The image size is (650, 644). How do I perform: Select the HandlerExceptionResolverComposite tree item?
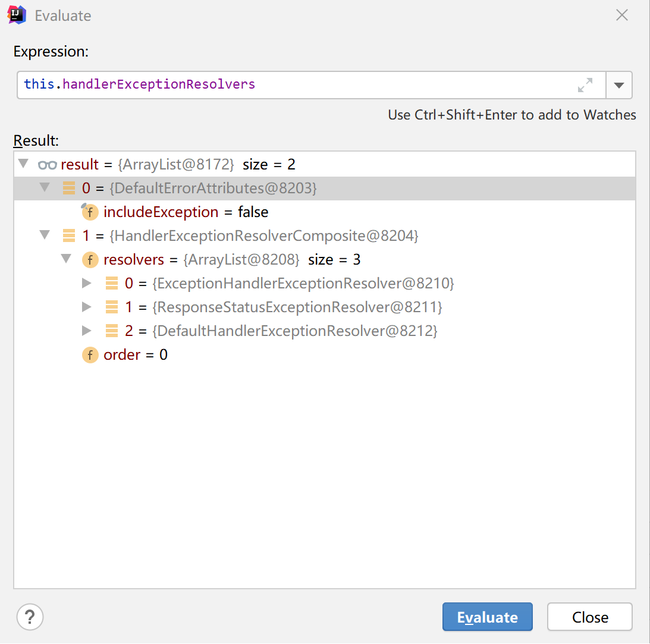[x=268, y=235]
